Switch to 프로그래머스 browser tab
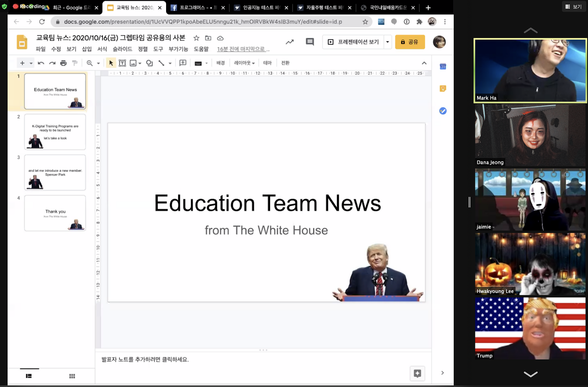The height and width of the screenshot is (387, 588). (198, 7)
